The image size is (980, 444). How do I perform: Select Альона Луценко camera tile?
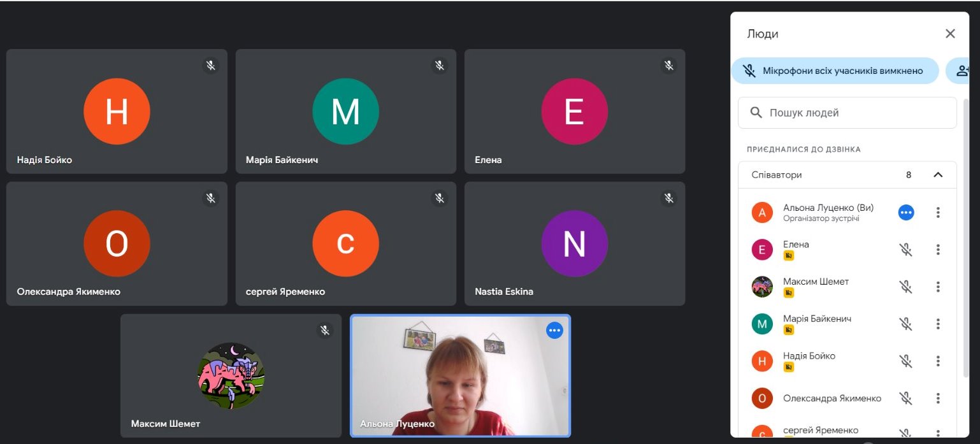tap(460, 376)
